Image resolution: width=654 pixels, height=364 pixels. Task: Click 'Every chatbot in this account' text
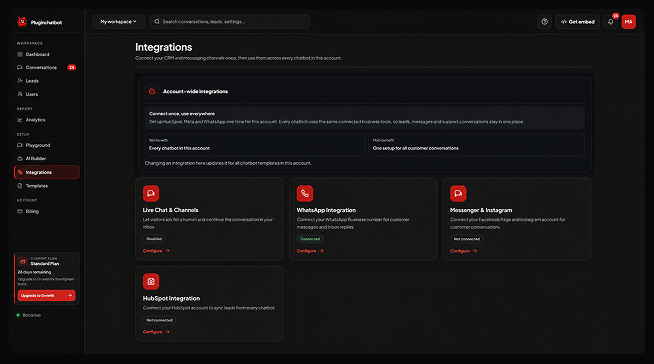click(179, 148)
